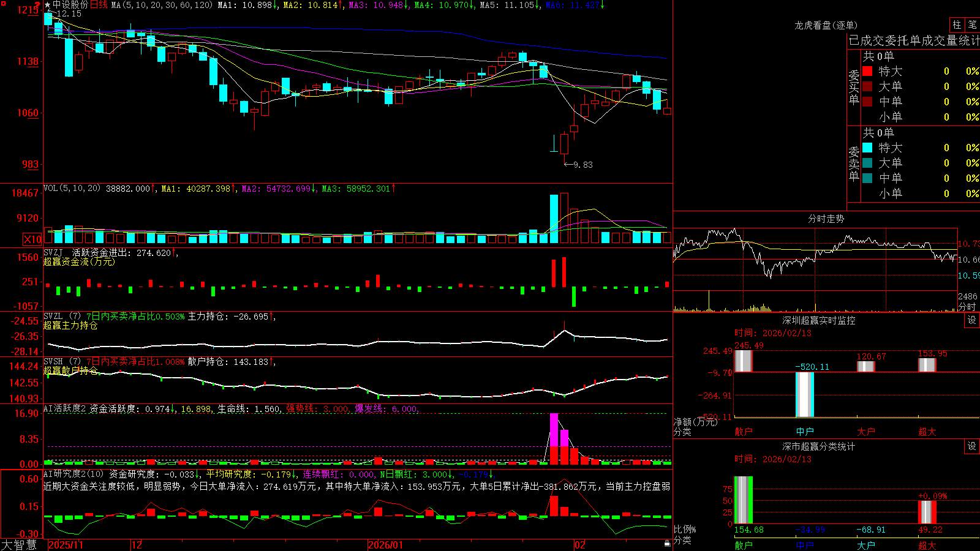Click the 深圳超赢实时监控 panel title
This screenshot has width=980, height=551.
tap(819, 320)
